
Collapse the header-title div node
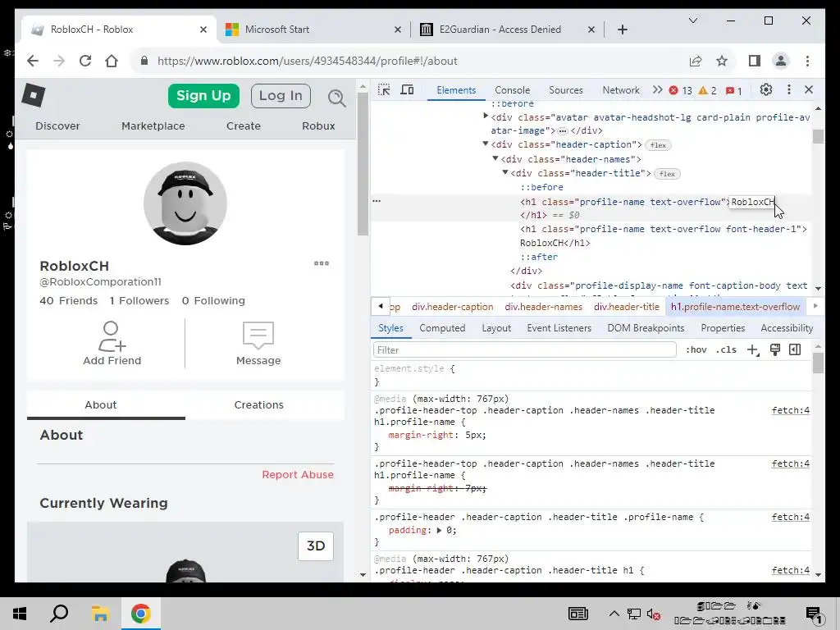(505, 172)
